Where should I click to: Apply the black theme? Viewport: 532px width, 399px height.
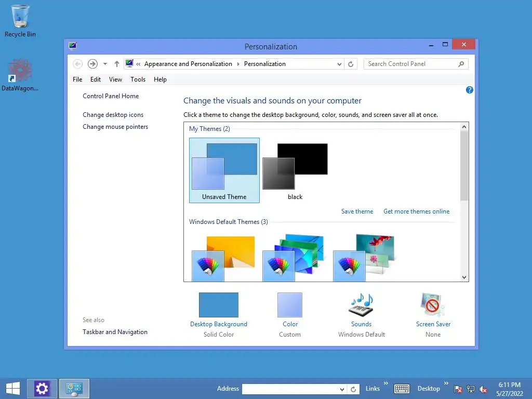tap(295, 170)
